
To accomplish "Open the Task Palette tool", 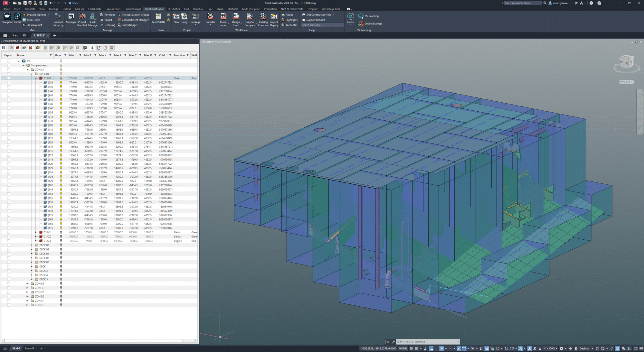I will (x=158, y=19).
